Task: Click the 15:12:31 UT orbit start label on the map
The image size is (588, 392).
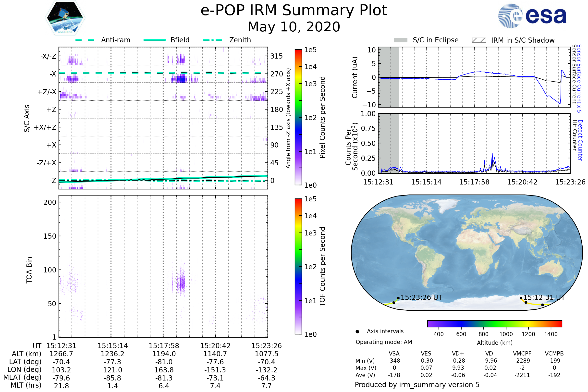Action: [x=544, y=297]
